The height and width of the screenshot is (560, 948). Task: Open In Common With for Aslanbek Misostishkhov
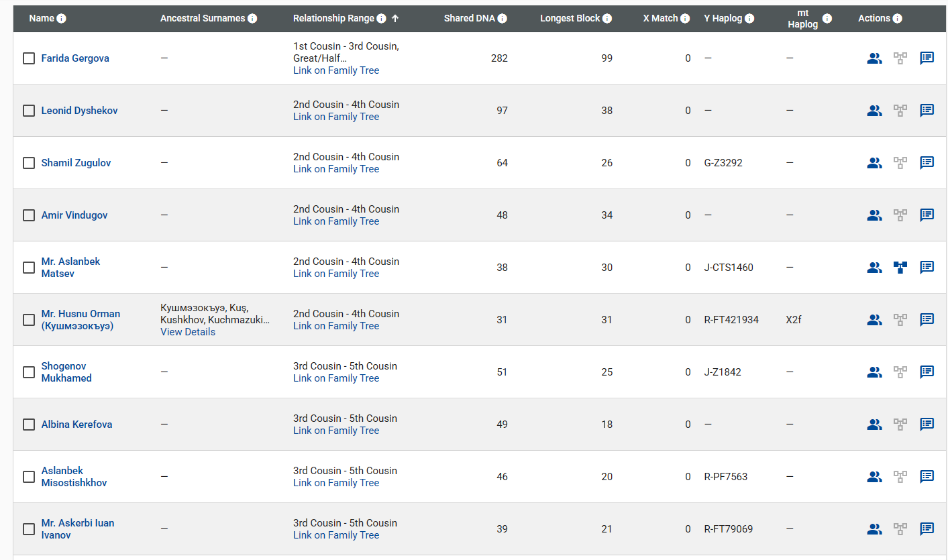874,477
